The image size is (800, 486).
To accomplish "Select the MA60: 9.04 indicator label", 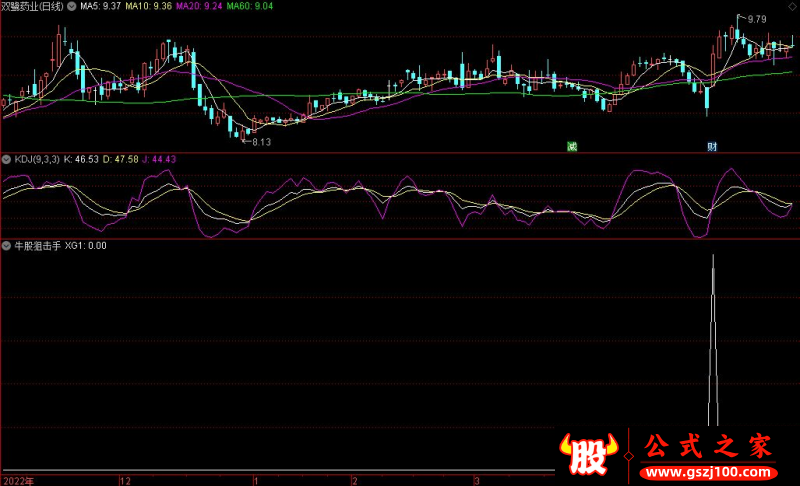I will [x=250, y=6].
